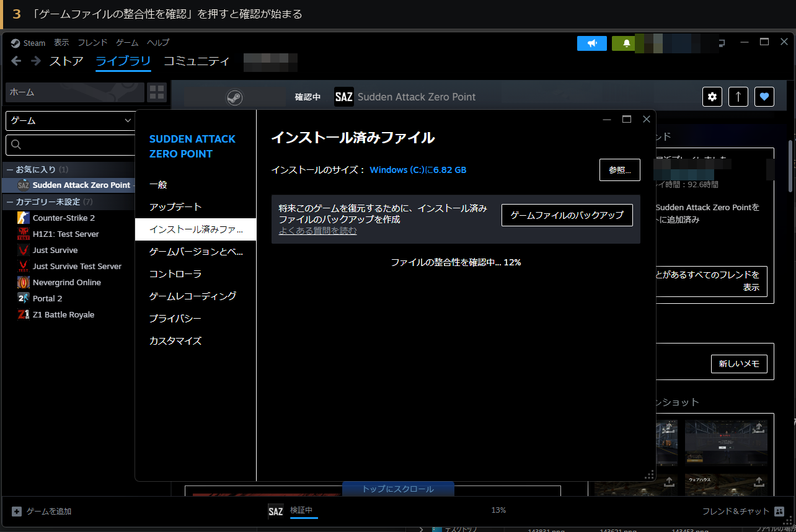Open the ゲーム menu in the menu bar
Screen dimensions: 796x532
pos(127,43)
